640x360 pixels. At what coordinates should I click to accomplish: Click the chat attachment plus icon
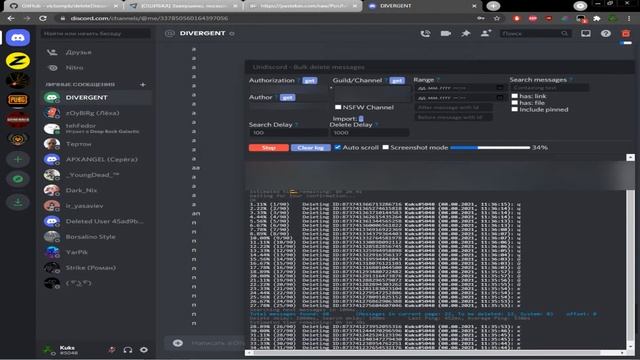178,343
